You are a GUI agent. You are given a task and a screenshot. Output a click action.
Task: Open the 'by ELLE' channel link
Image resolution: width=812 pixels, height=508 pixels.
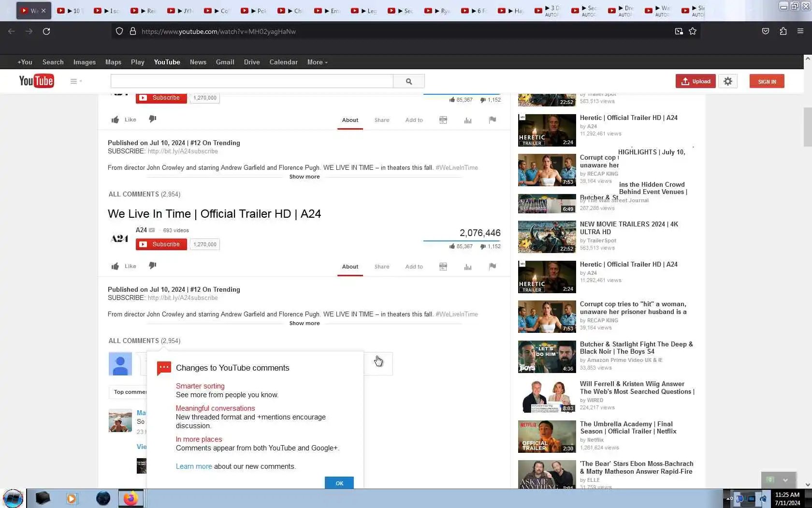click(x=590, y=480)
